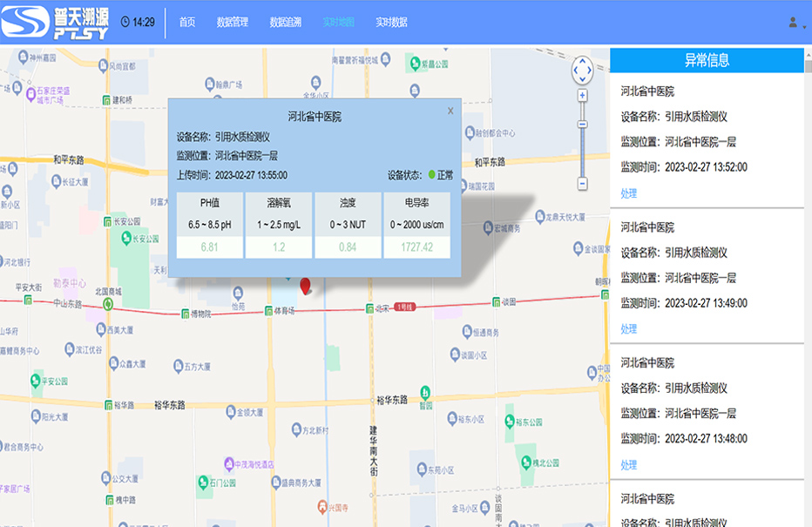Click the clock icon beside 14:29
The height and width of the screenshot is (527, 812).
(x=125, y=22)
